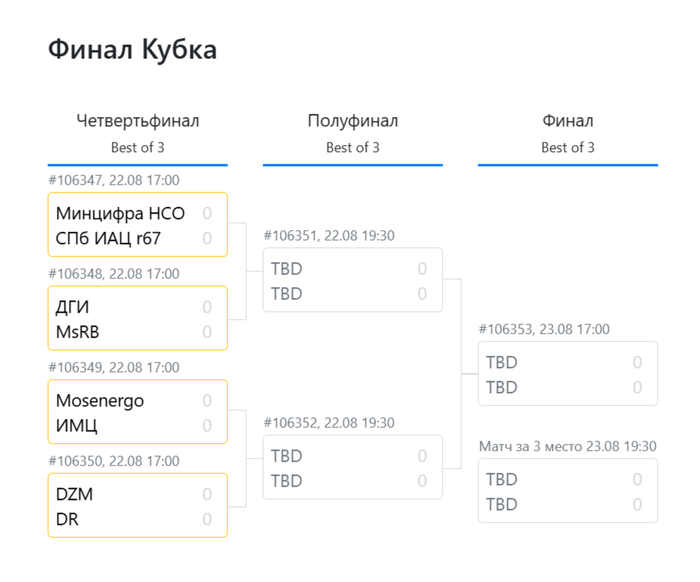Open semifinal match #106351 card
The height and width of the screenshot is (582, 700).
click(353, 280)
